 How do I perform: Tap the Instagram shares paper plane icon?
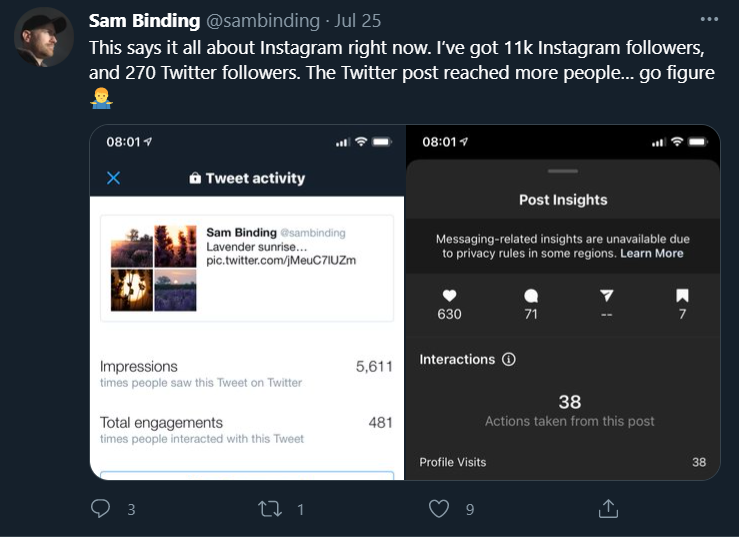pos(607,296)
